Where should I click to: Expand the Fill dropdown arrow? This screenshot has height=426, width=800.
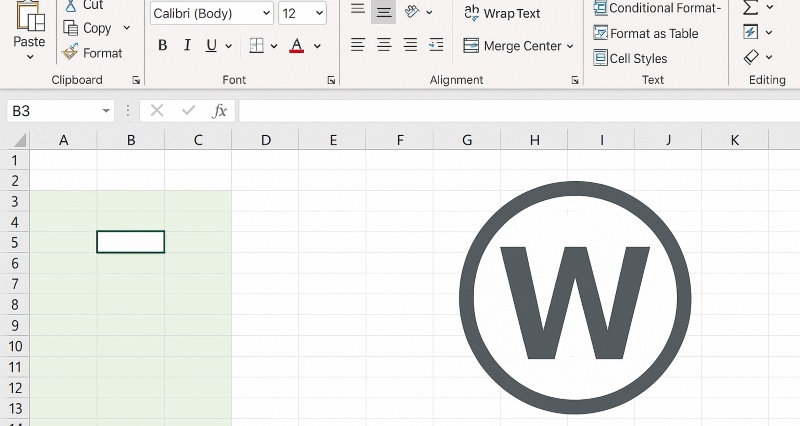769,32
